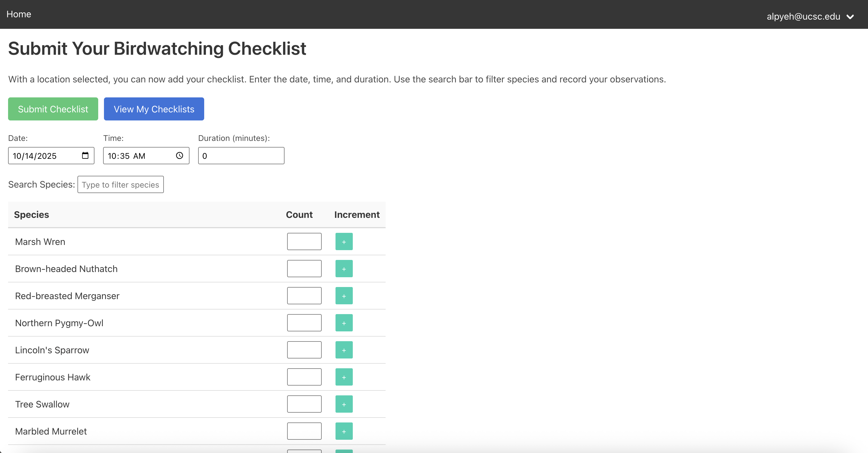Click the plus button for Marsh Wren

[x=344, y=241]
